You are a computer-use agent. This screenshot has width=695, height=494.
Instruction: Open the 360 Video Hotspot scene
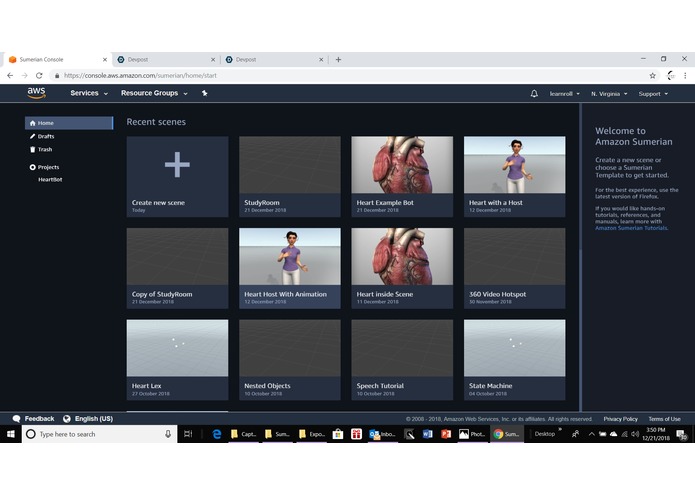click(x=515, y=268)
